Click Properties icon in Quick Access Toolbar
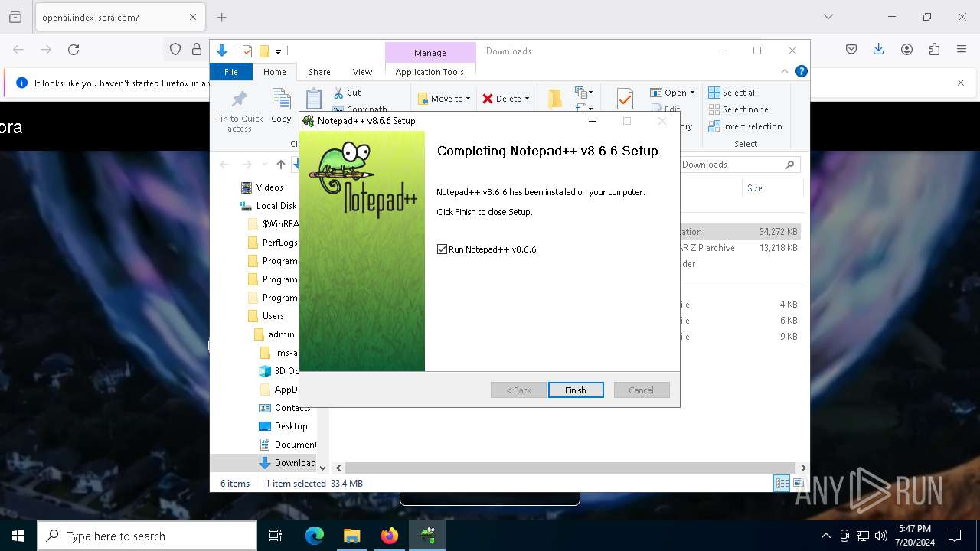 pyautogui.click(x=247, y=51)
